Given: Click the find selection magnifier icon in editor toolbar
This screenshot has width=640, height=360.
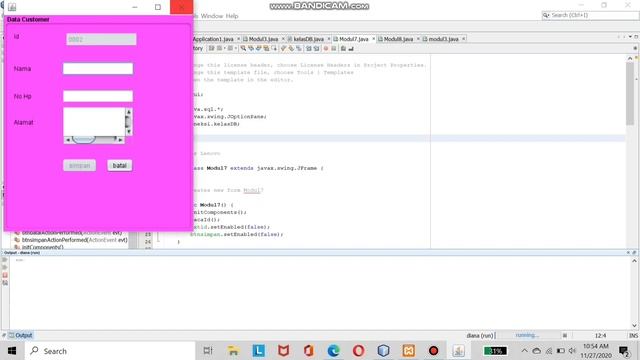Looking at the screenshot, I should coord(243,48).
